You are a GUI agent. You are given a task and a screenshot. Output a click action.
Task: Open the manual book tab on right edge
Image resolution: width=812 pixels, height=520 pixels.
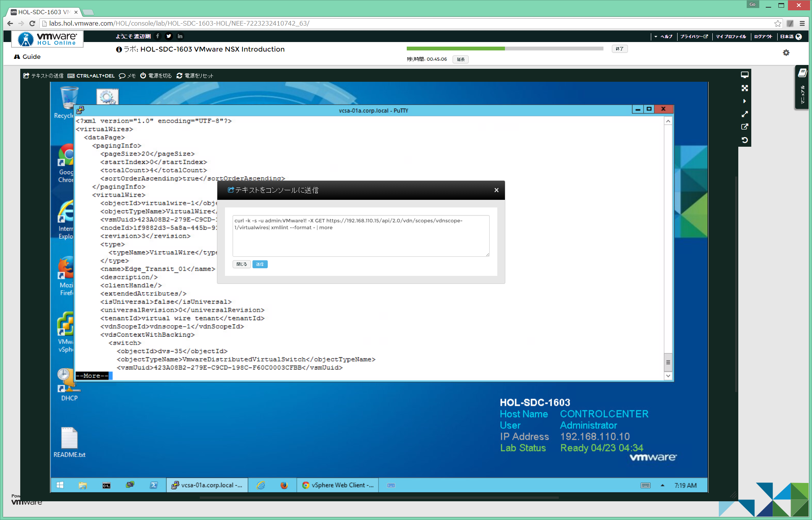(x=802, y=87)
